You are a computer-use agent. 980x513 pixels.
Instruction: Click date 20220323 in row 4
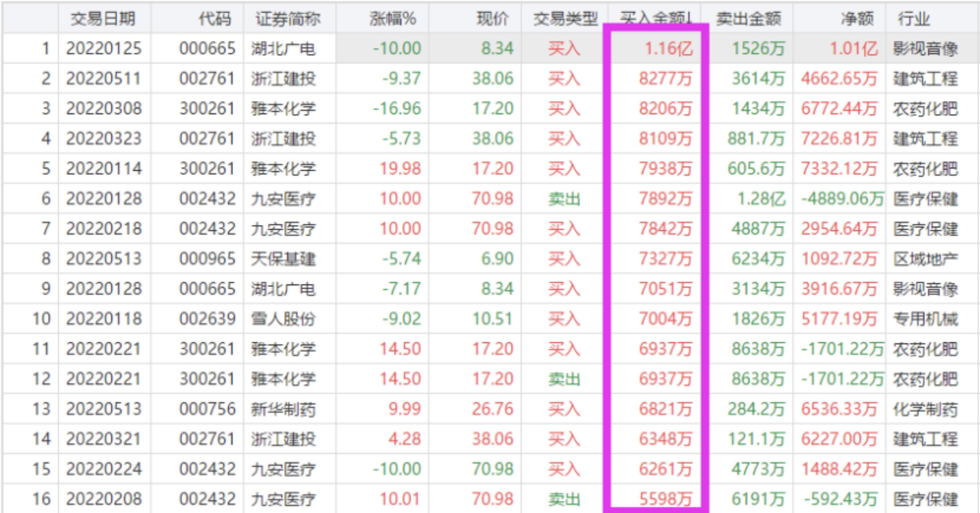[104, 138]
